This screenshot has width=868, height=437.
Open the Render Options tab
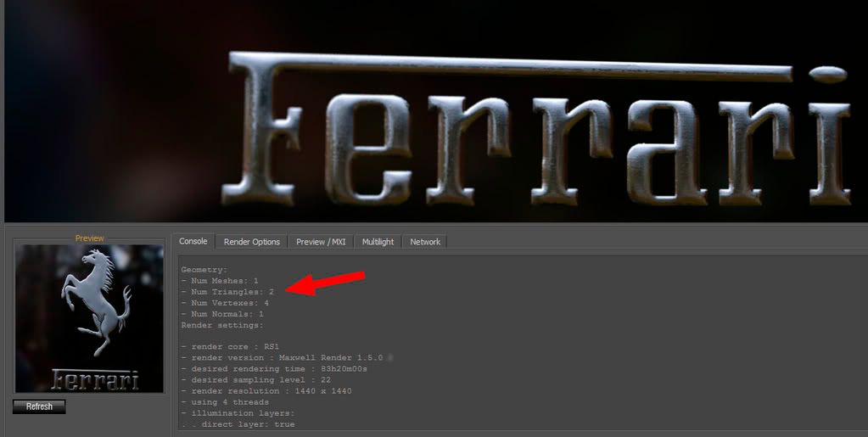(252, 242)
